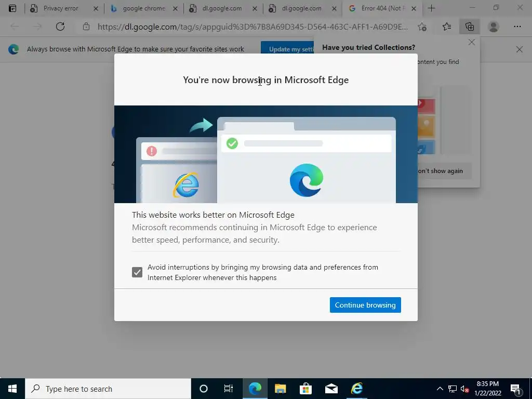Toggle the Collections toolbar icon

point(470,26)
